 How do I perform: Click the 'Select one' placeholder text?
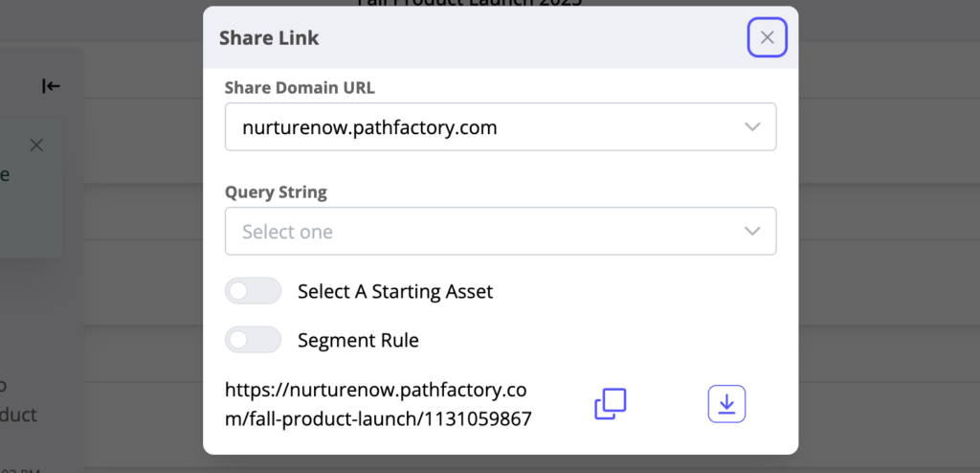(x=287, y=232)
